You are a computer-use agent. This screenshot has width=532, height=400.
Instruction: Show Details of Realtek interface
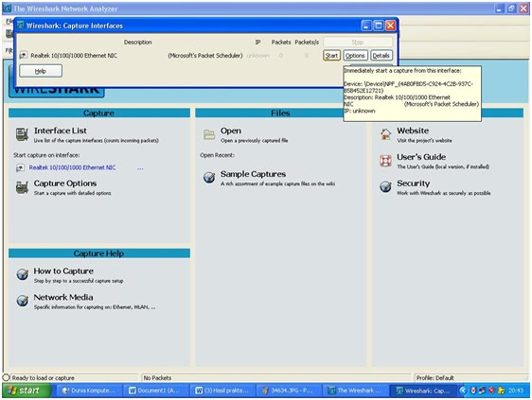(381, 56)
